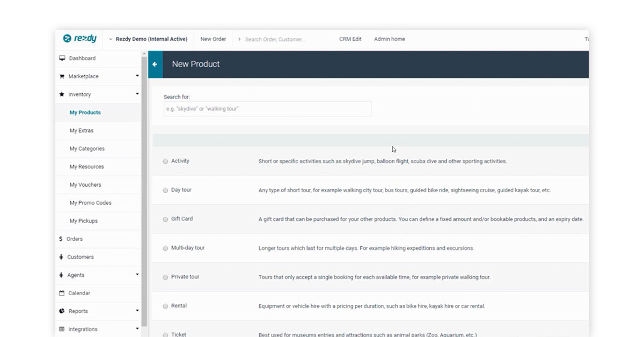Click the New Product heading
The width and height of the screenshot is (644, 337).
click(196, 64)
